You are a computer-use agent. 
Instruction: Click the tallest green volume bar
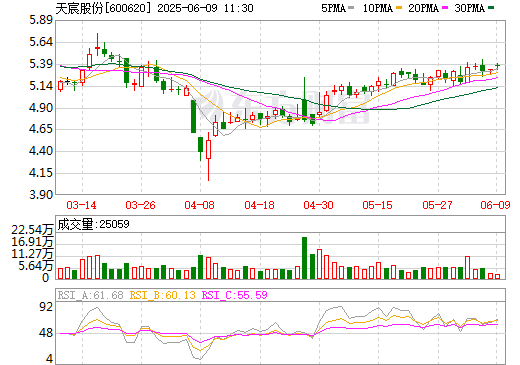(x=304, y=258)
